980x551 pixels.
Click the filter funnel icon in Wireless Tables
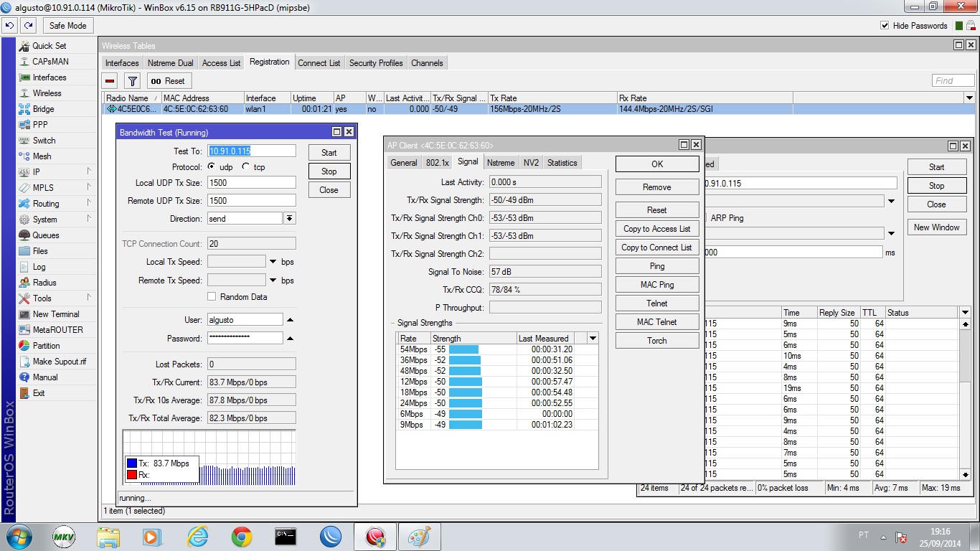pyautogui.click(x=132, y=81)
